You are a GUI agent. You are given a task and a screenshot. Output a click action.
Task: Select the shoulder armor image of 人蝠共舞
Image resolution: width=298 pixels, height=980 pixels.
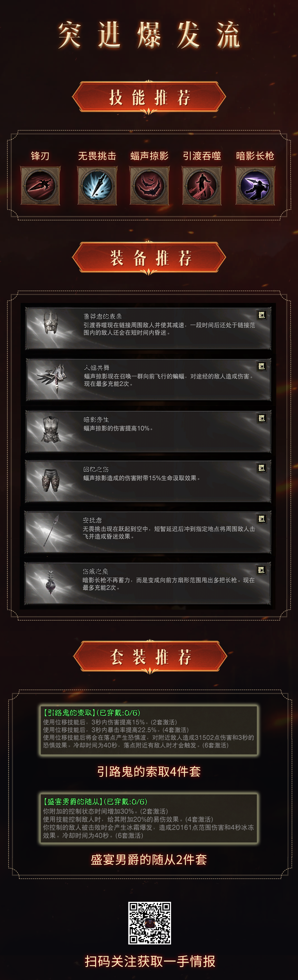tap(52, 377)
